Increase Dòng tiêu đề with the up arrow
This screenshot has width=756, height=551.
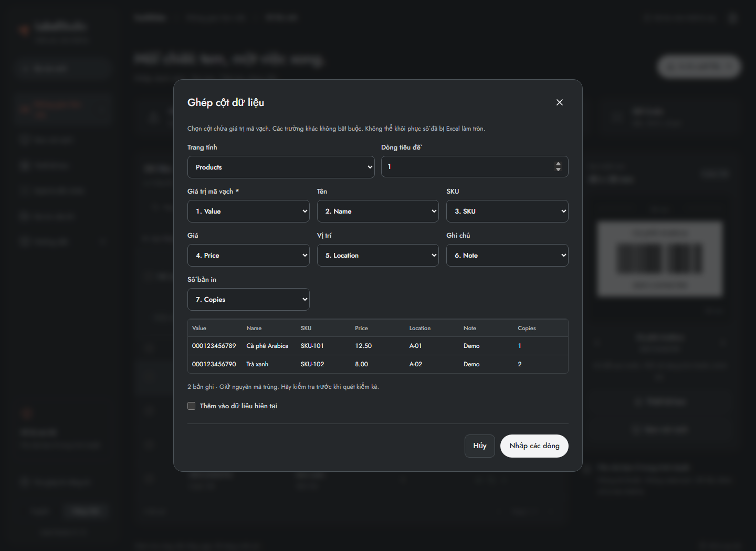point(558,164)
